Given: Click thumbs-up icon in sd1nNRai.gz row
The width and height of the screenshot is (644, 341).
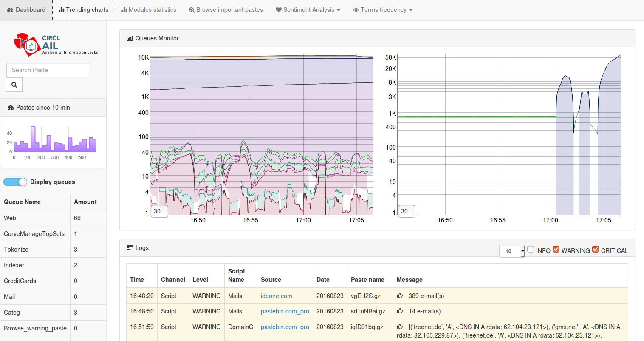Looking at the screenshot, I should click(x=400, y=311).
